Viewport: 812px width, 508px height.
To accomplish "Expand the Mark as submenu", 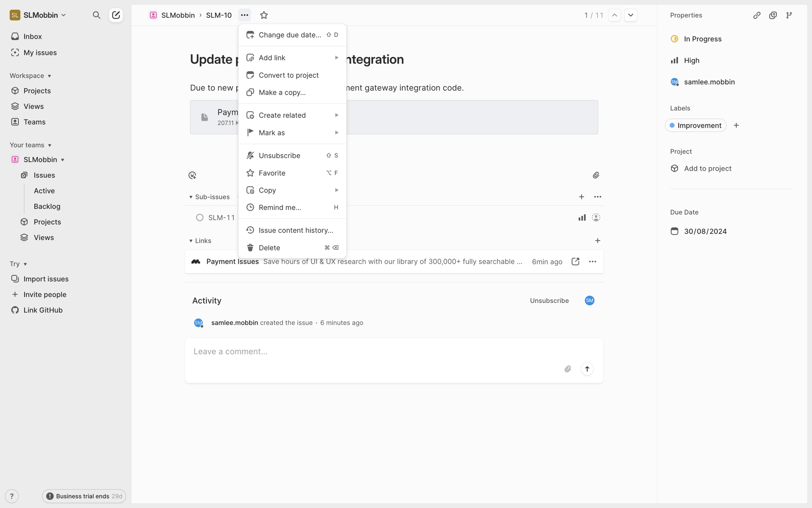I will coord(292,133).
